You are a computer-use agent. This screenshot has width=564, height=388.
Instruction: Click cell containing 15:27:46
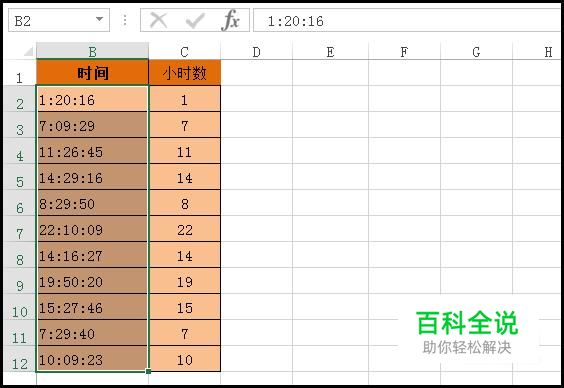(x=92, y=307)
